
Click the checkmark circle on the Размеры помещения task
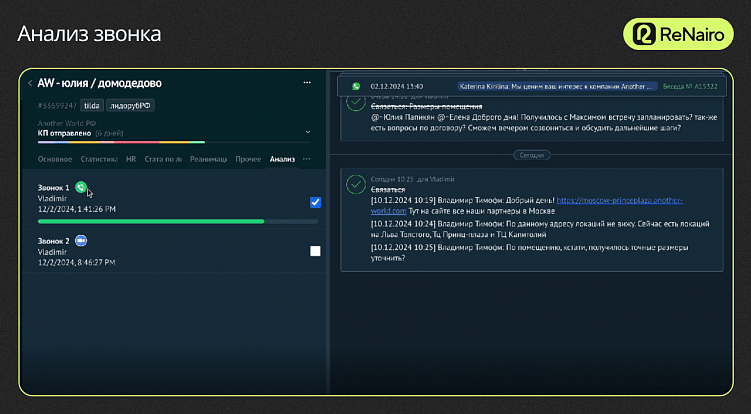[x=356, y=101]
